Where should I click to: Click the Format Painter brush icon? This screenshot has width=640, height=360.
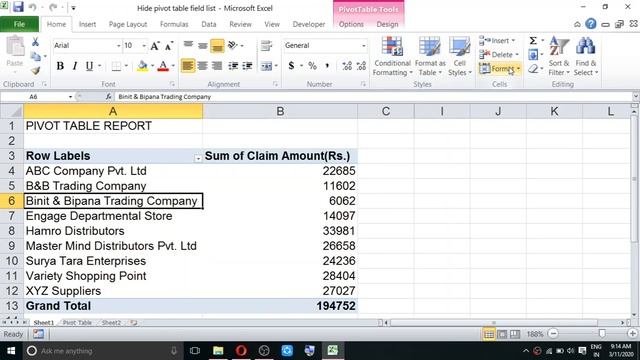pos(36,71)
